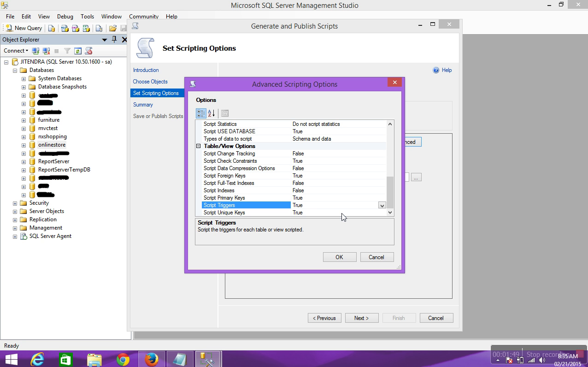
Task: Collapse the Databases folder node
Action: coord(15,70)
